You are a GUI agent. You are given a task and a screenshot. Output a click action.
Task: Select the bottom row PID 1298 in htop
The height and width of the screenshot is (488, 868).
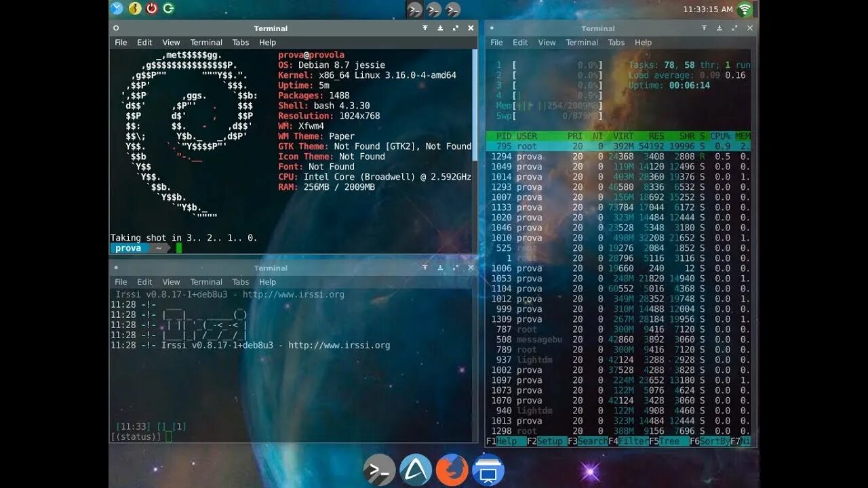[x=618, y=431]
